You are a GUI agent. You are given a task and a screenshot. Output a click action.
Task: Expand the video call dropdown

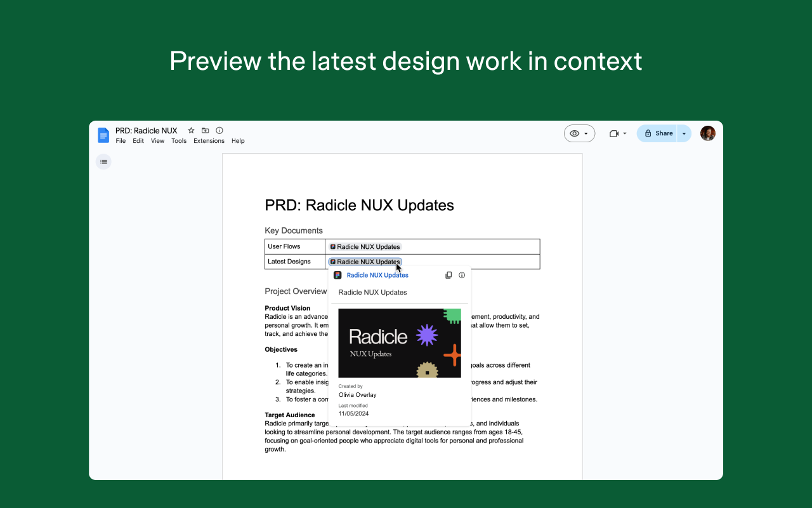pyautogui.click(x=624, y=133)
